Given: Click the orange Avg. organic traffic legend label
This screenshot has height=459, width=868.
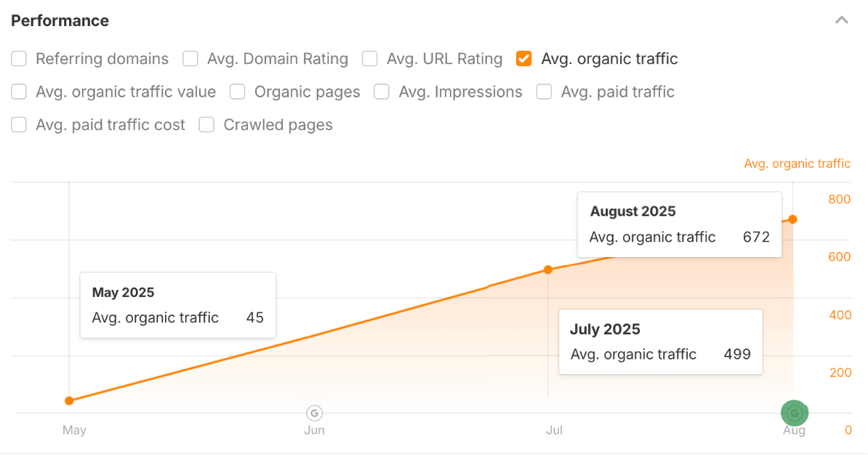Looking at the screenshot, I should coord(797,163).
